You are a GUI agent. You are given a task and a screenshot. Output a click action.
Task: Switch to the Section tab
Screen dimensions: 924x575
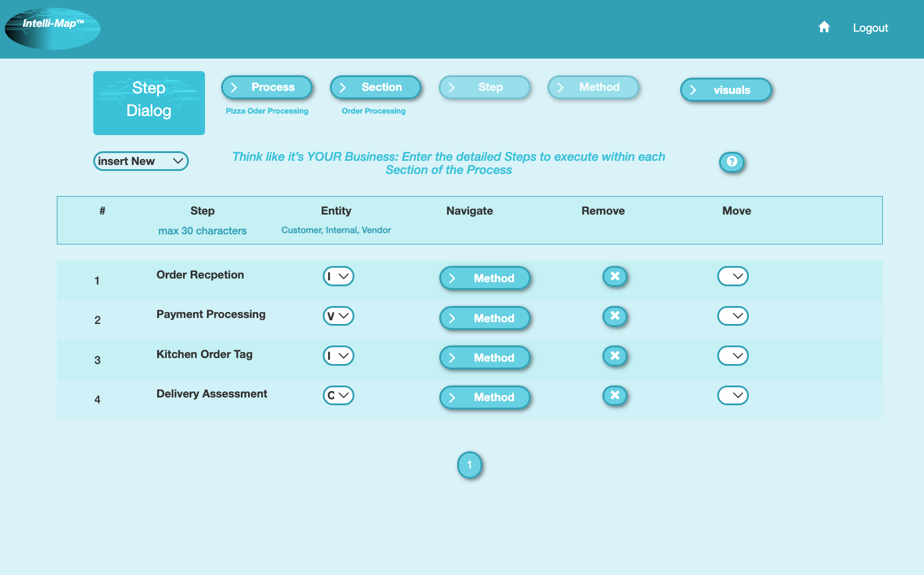pos(375,87)
